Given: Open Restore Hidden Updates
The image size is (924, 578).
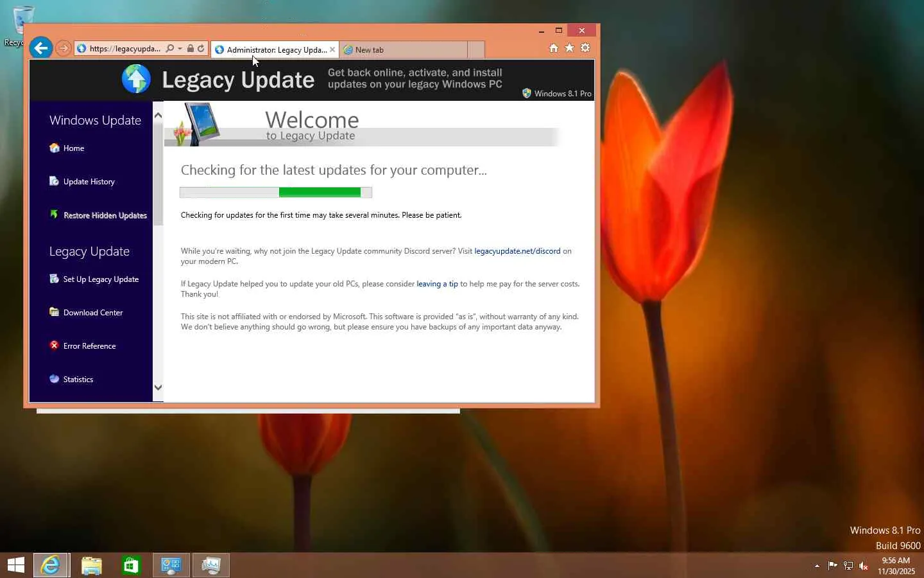Looking at the screenshot, I should 105,215.
